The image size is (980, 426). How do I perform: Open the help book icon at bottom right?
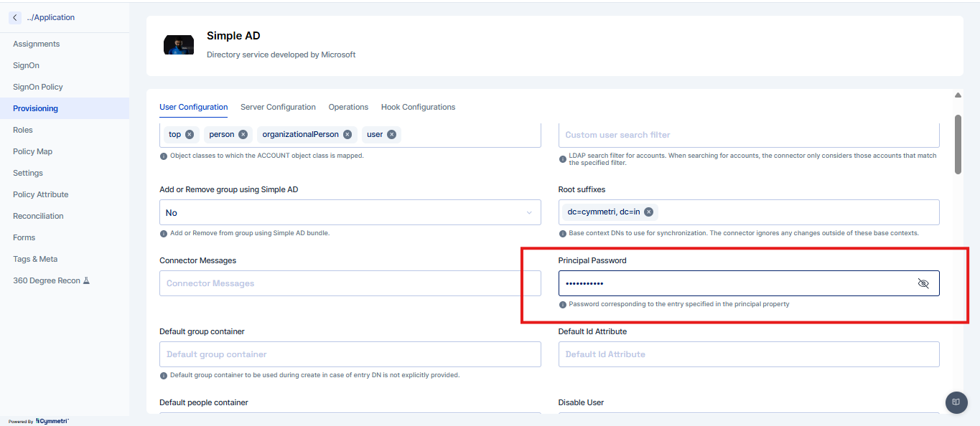pyautogui.click(x=956, y=402)
